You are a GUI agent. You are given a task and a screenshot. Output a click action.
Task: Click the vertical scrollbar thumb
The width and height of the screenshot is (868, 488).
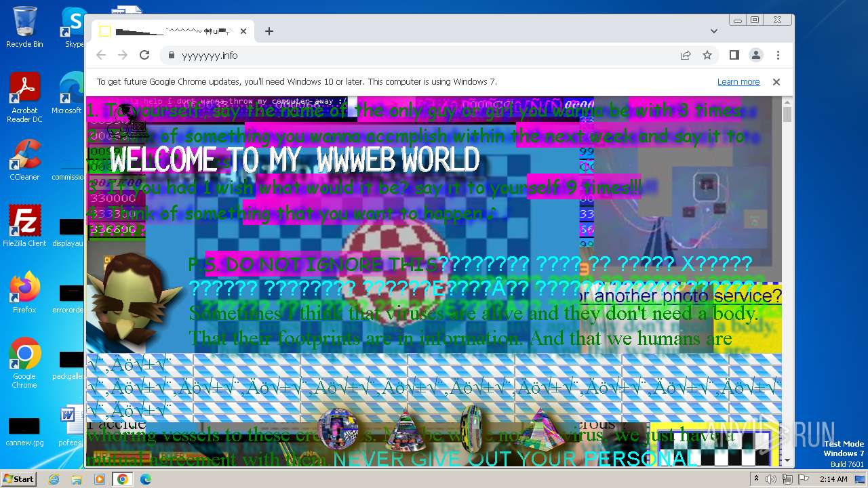click(787, 115)
